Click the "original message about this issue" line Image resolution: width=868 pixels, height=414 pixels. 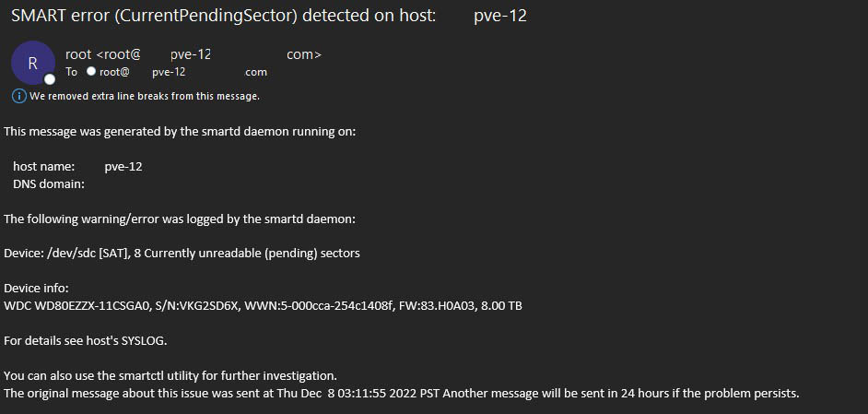click(x=401, y=393)
